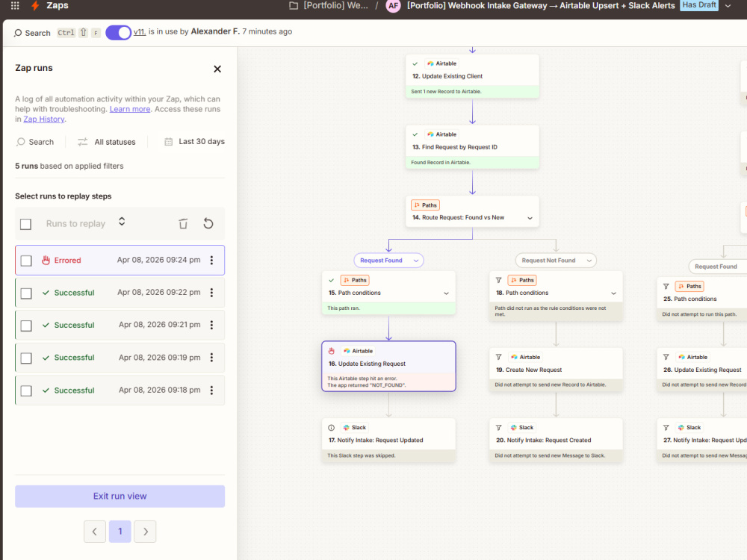Select step 13 Find Request by Request ID

click(472, 147)
